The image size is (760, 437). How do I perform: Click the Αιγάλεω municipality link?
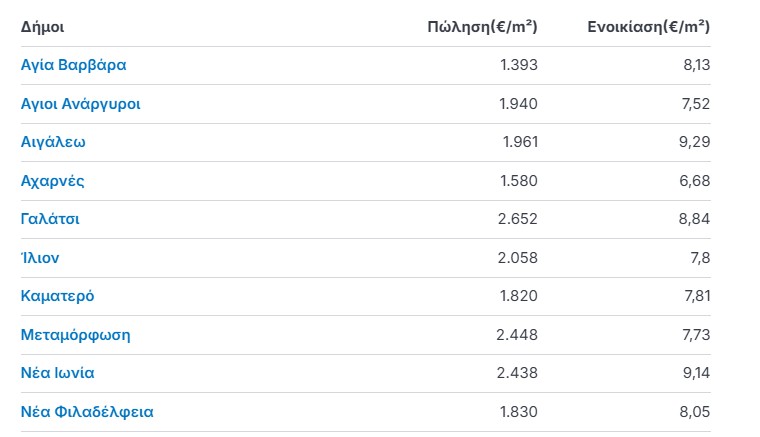[53, 142]
